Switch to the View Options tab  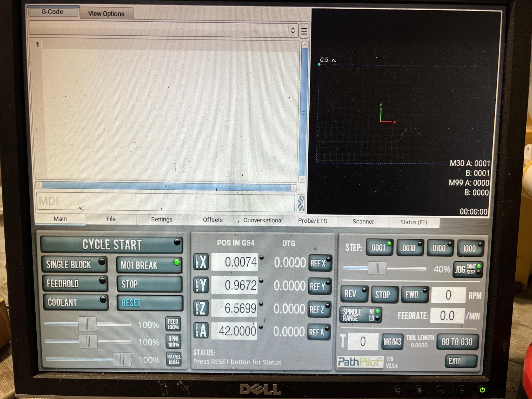click(x=106, y=14)
